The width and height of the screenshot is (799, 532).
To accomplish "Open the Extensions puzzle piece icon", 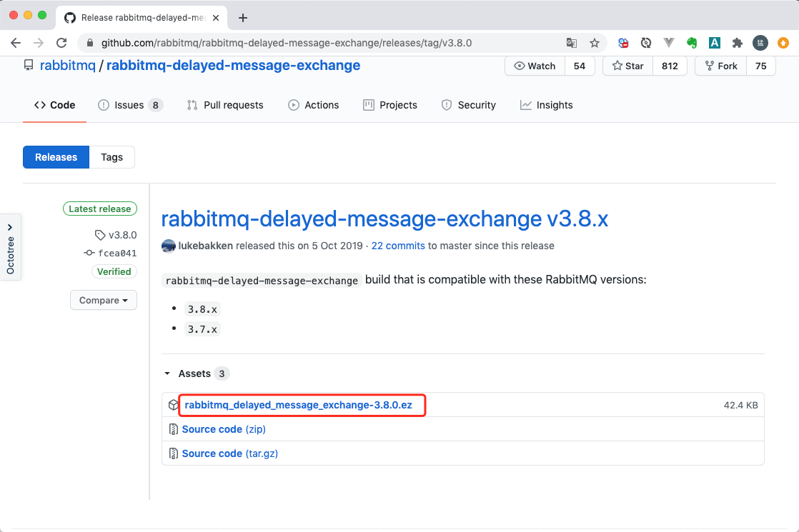I will coord(738,43).
